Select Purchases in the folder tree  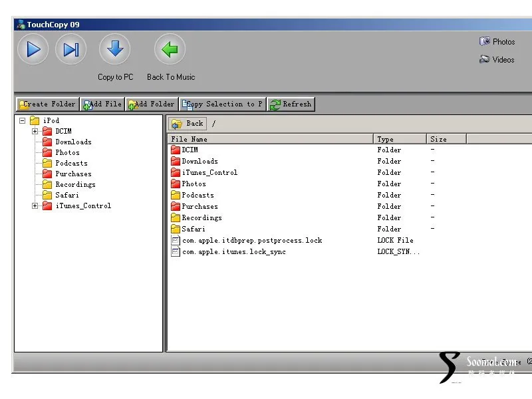74,174
